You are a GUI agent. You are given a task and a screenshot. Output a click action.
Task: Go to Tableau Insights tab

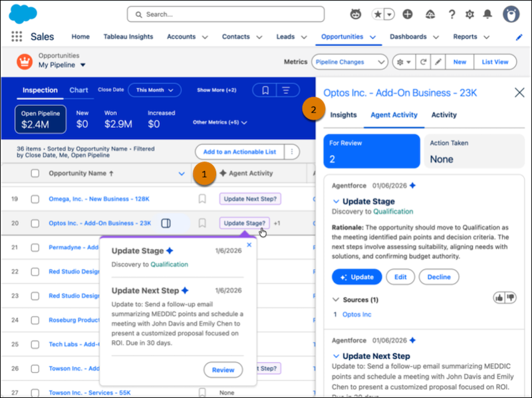click(x=128, y=37)
